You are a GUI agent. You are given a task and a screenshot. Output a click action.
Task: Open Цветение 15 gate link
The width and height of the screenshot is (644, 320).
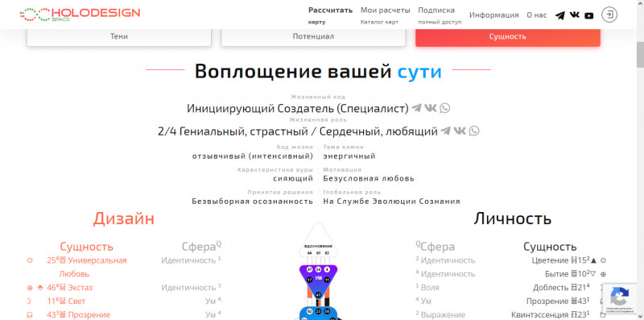coord(560,260)
